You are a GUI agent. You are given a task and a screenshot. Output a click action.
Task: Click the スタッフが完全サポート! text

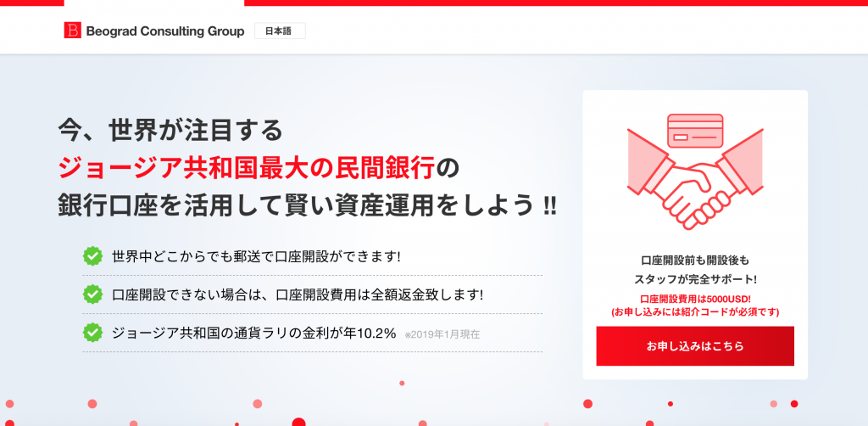(x=695, y=279)
